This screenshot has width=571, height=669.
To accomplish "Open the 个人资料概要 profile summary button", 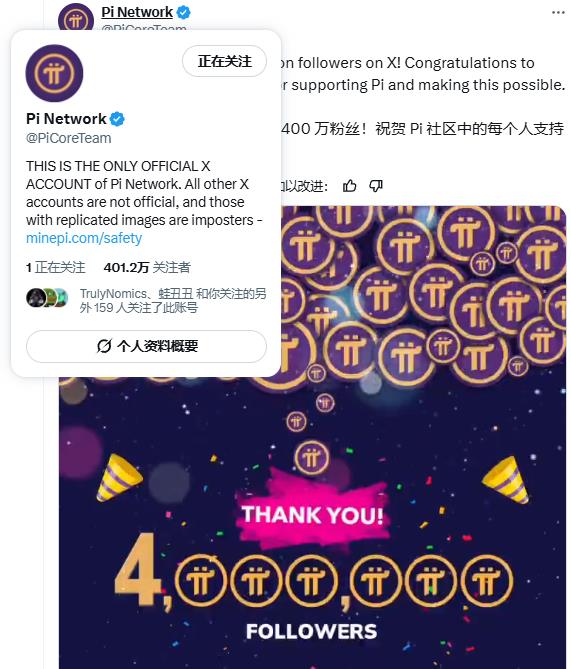I will (146, 346).
